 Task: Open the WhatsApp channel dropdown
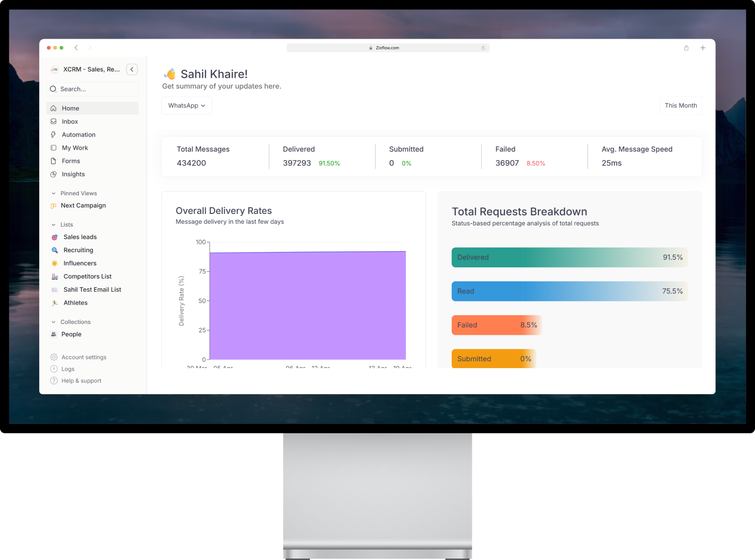[186, 105]
